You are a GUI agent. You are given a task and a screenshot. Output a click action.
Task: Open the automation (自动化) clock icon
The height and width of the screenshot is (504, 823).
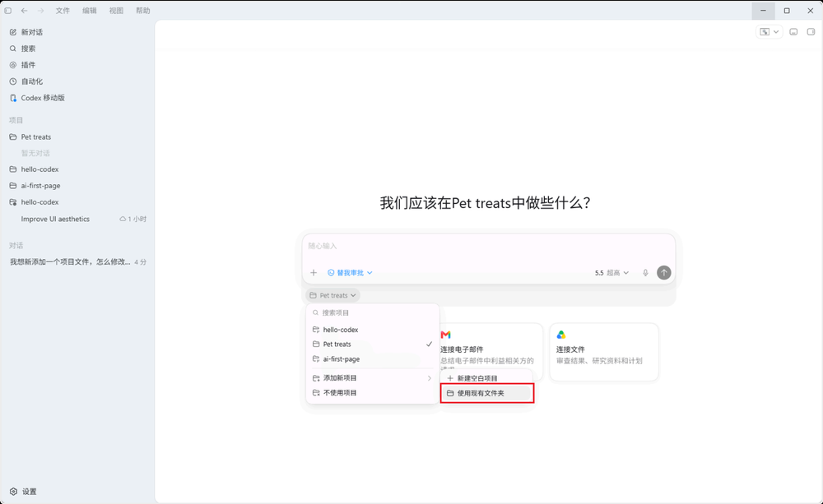click(x=13, y=81)
